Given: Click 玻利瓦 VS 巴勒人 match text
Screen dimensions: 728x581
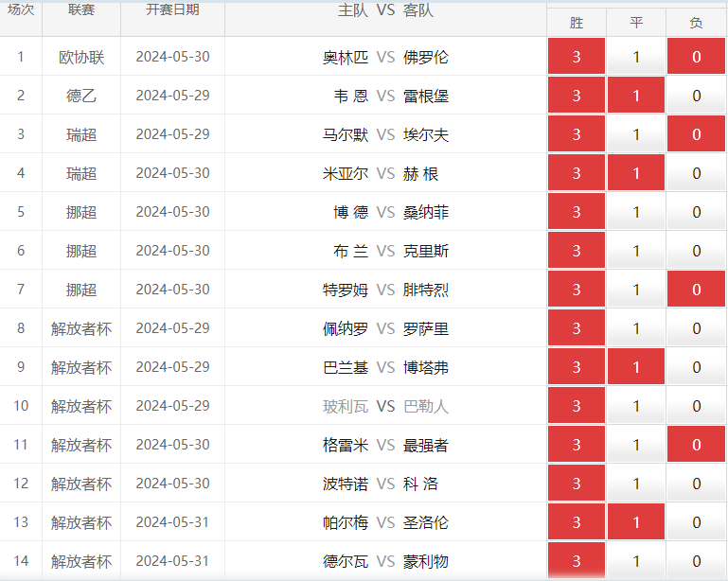Looking at the screenshot, I should pos(385,407).
